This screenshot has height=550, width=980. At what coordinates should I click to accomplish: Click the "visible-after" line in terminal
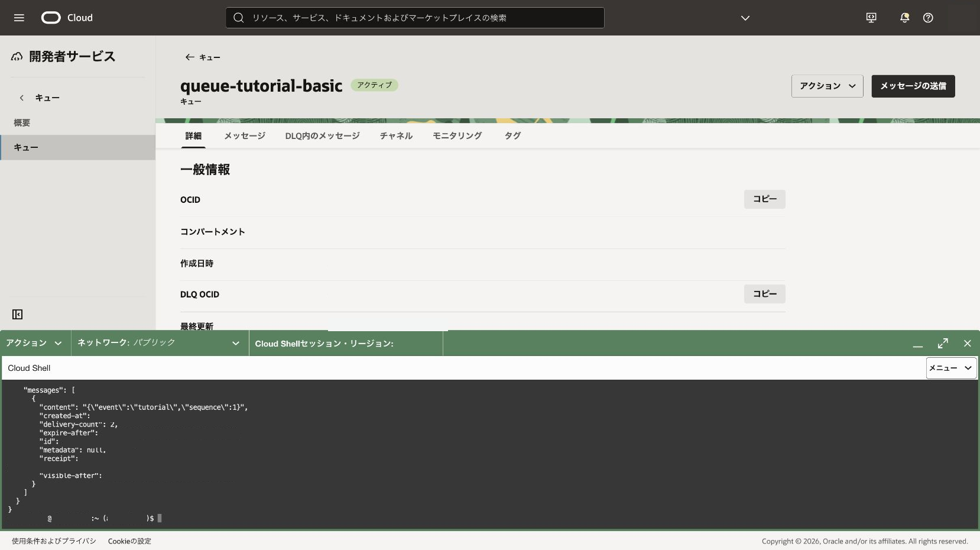[x=71, y=475]
